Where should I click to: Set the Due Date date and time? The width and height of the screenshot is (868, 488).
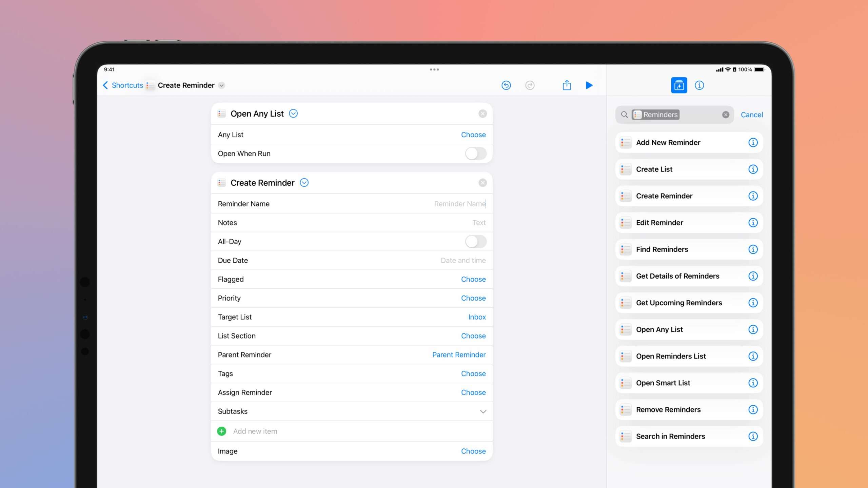(463, 260)
